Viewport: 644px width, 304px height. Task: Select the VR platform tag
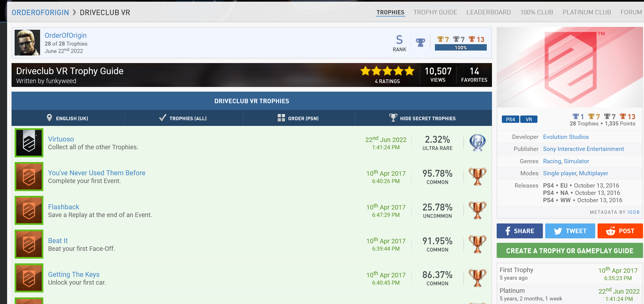pyautogui.click(x=528, y=119)
